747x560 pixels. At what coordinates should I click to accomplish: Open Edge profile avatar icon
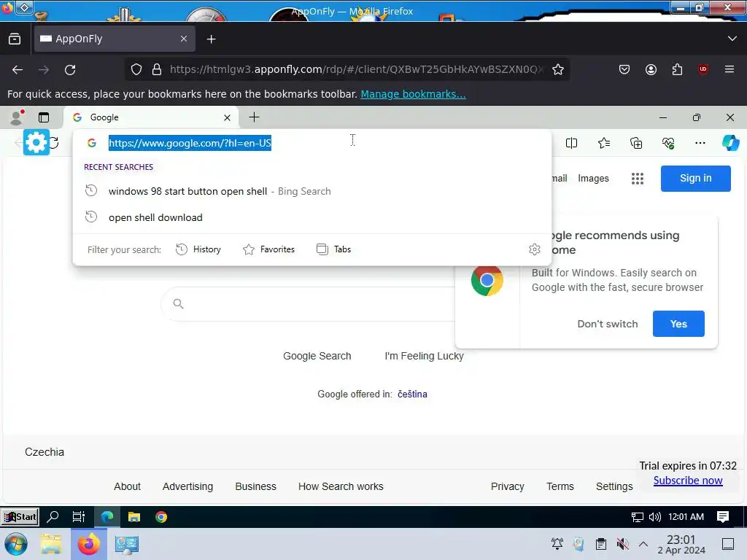pyautogui.click(x=17, y=117)
